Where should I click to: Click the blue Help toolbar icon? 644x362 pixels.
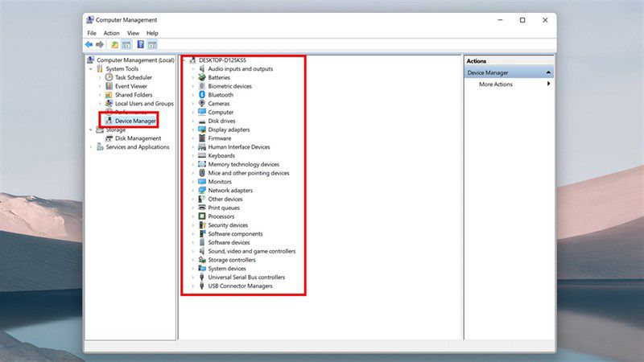pyautogui.click(x=140, y=44)
